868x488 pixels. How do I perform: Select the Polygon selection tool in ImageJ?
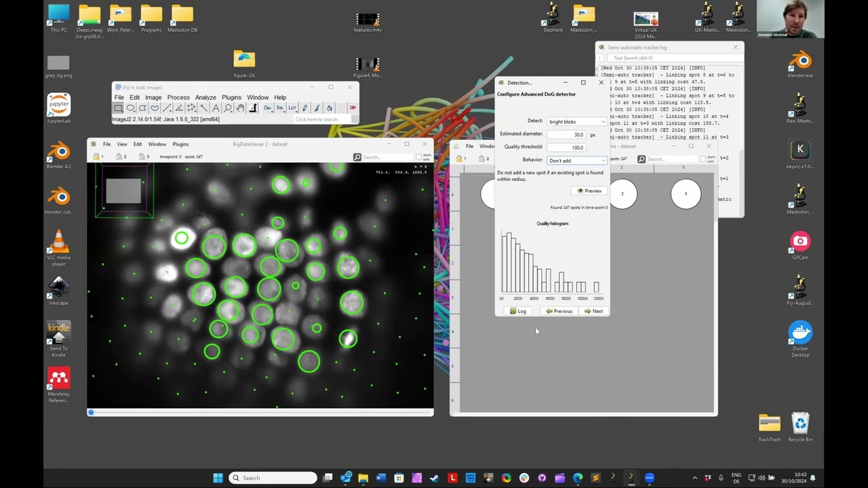point(142,108)
